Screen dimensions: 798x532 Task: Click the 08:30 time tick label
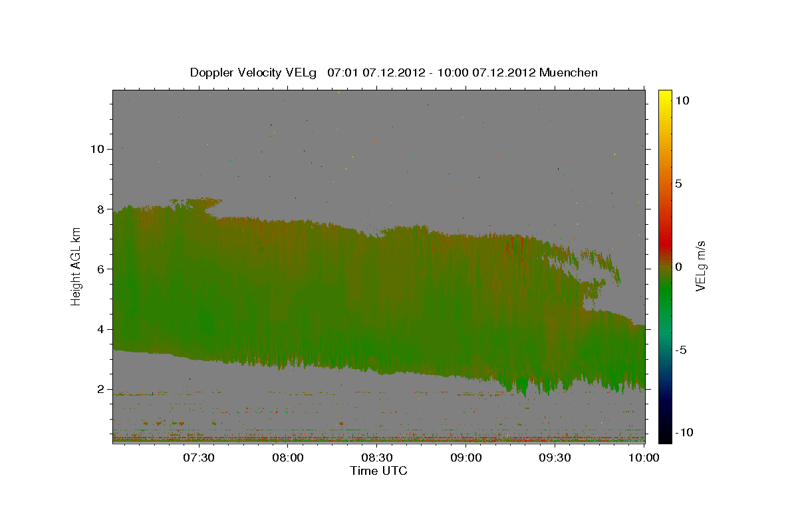pyautogui.click(x=377, y=458)
